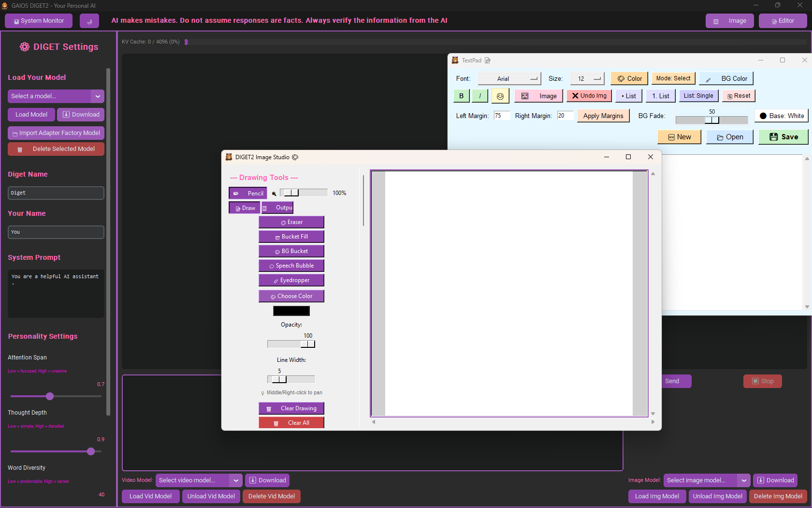
Task: Pick a color with the Eyedropper tool
Action: click(291, 280)
